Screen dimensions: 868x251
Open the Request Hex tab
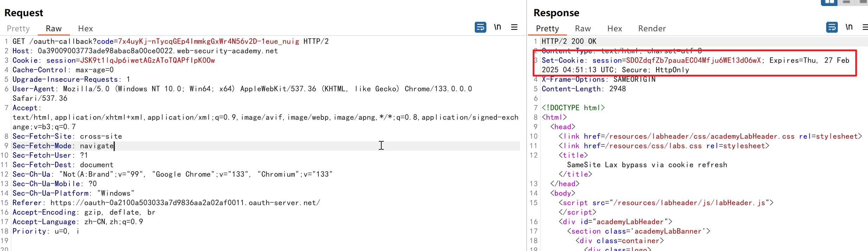pos(85,28)
